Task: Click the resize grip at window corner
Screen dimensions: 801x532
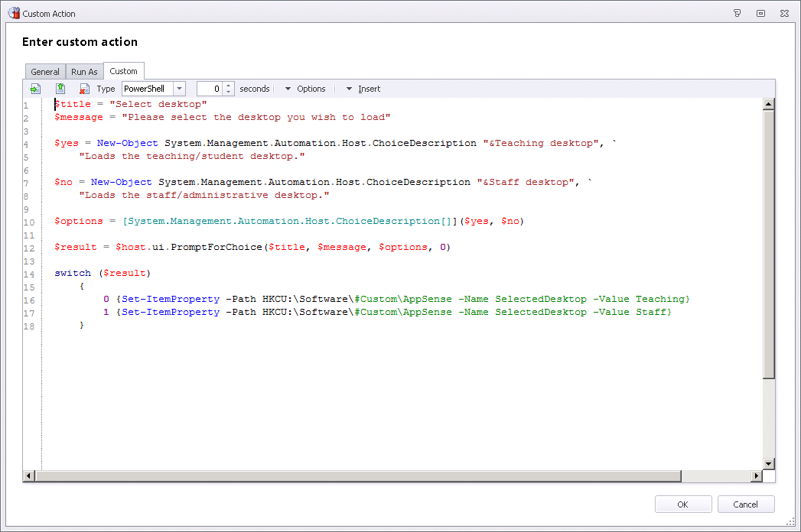Action: coord(791,522)
